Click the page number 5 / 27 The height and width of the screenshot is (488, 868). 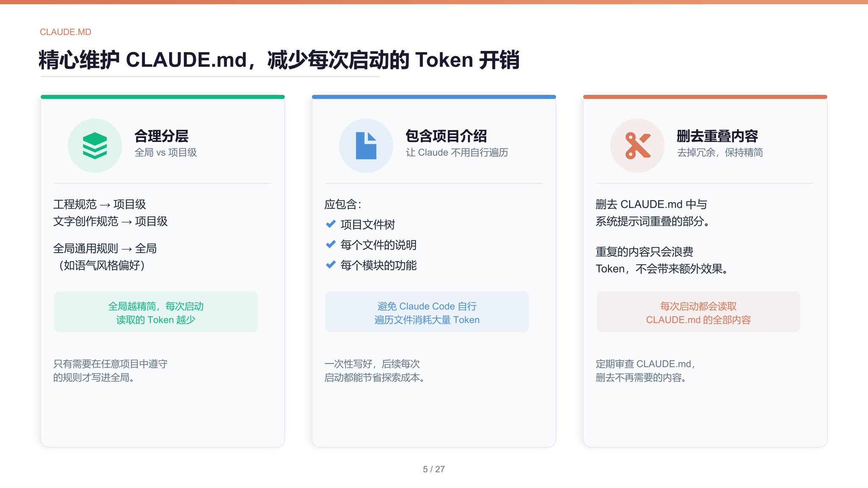pos(434,469)
